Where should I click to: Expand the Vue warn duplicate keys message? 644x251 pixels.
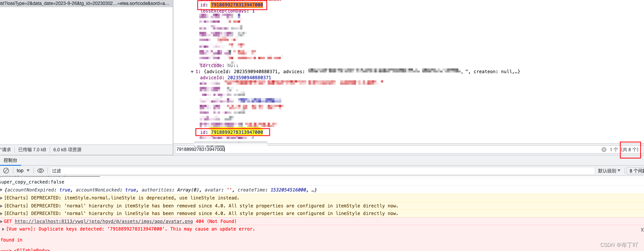[3, 229]
